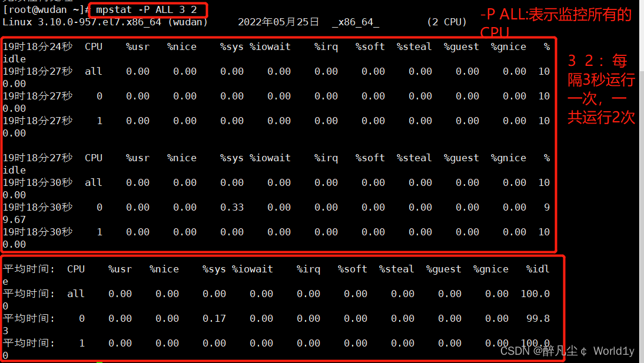Select the average %sys value "0.17"
Viewport: 644px width, 363px height.
(214, 319)
